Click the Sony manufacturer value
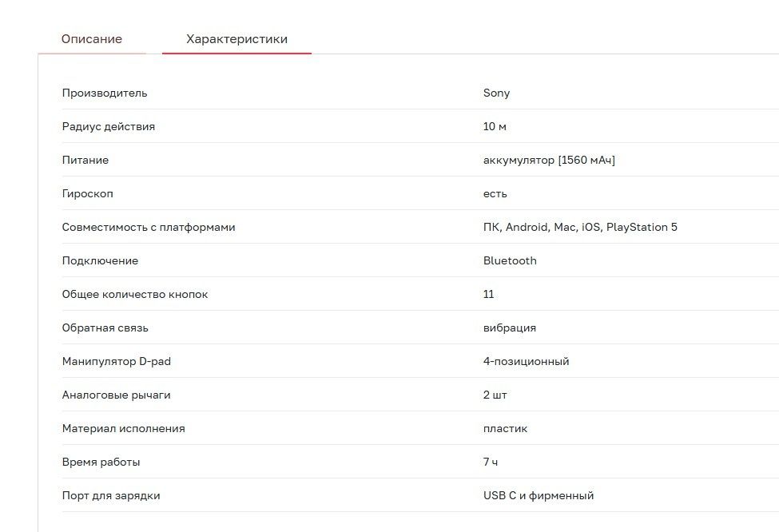779x532 pixels. point(496,93)
